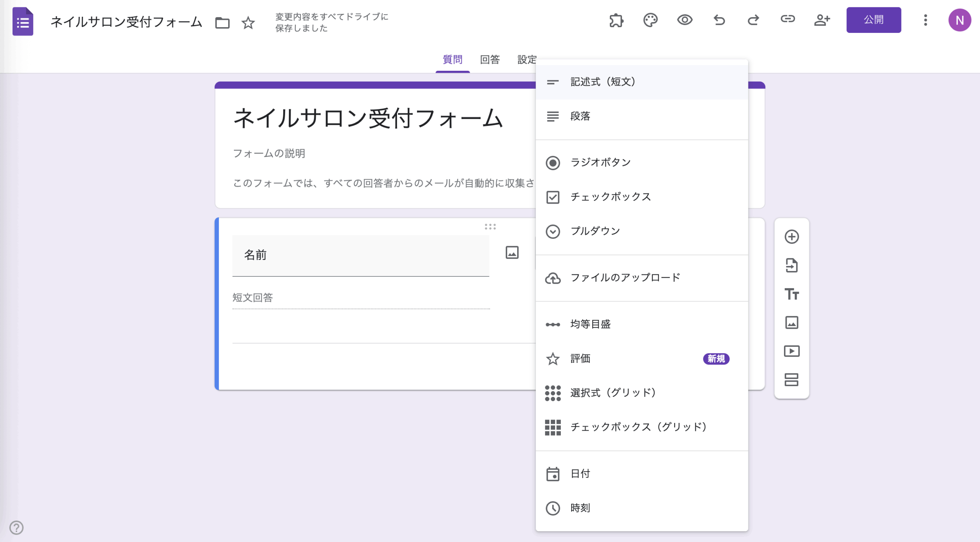
Task: Select 段落 from type menu
Action: (580, 116)
